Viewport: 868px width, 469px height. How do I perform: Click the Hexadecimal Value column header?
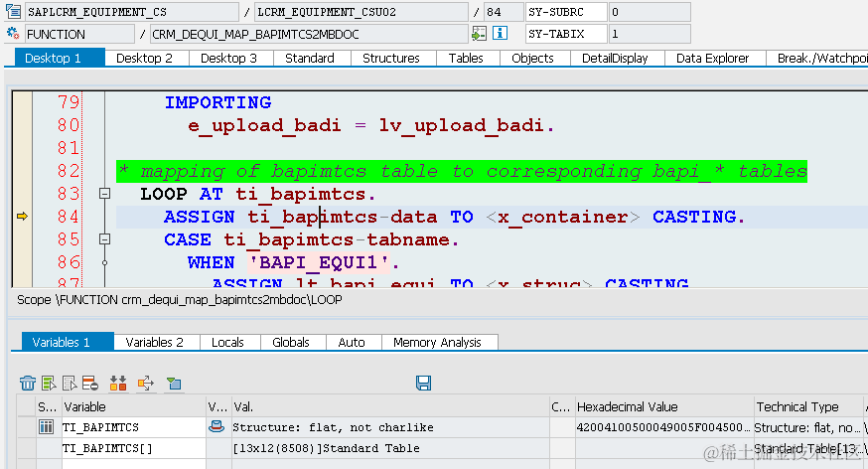tap(664, 406)
